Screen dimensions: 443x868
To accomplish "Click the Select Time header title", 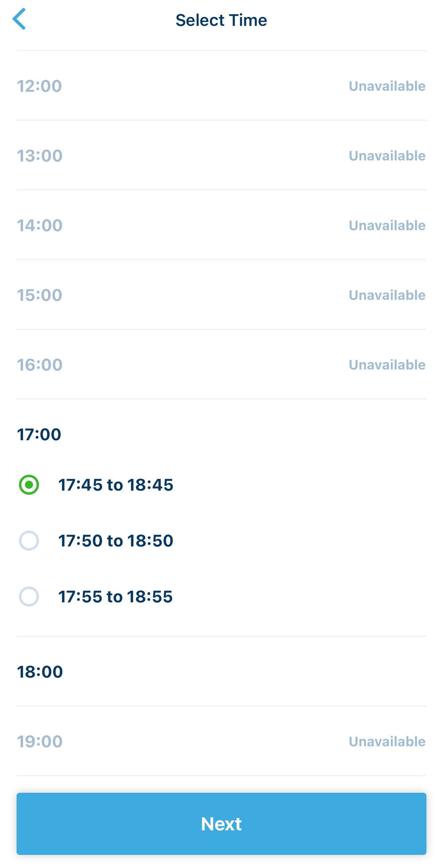I will tap(221, 20).
